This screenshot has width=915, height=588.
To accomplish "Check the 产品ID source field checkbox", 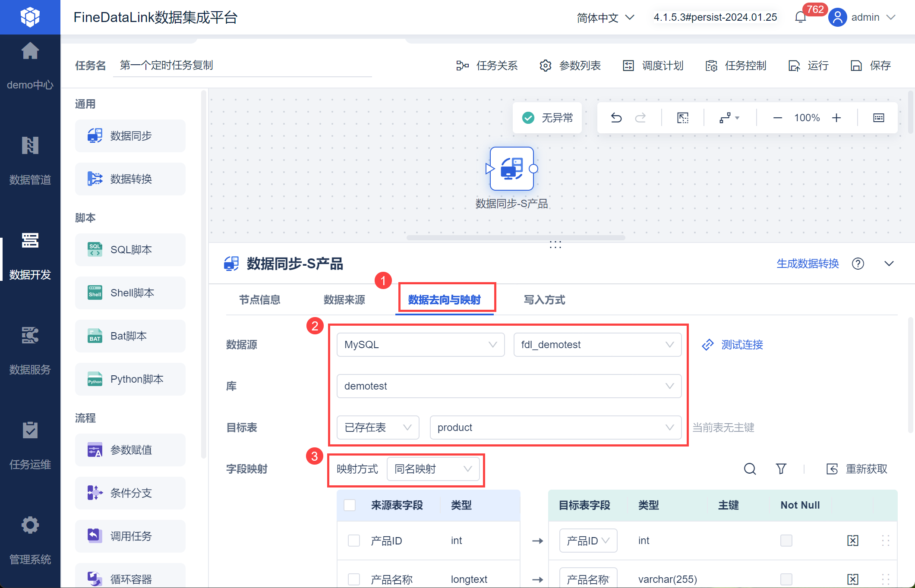I will [x=354, y=541].
